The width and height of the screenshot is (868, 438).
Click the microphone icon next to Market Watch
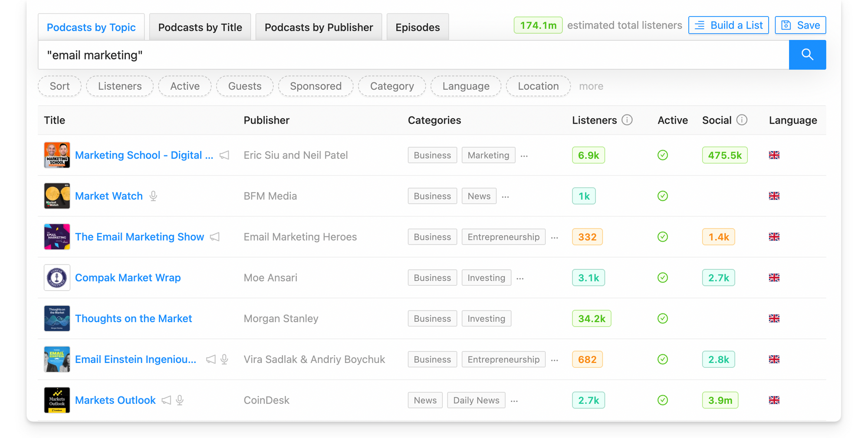tap(153, 196)
